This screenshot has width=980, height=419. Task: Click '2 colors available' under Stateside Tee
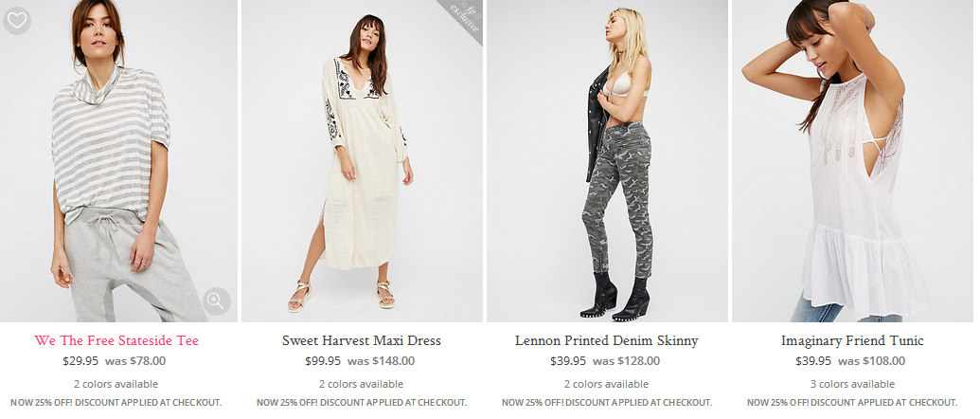(116, 384)
